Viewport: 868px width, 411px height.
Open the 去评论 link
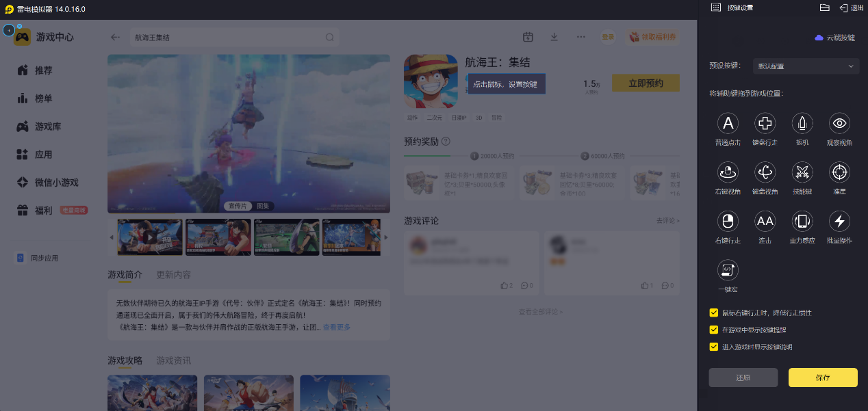[667, 221]
